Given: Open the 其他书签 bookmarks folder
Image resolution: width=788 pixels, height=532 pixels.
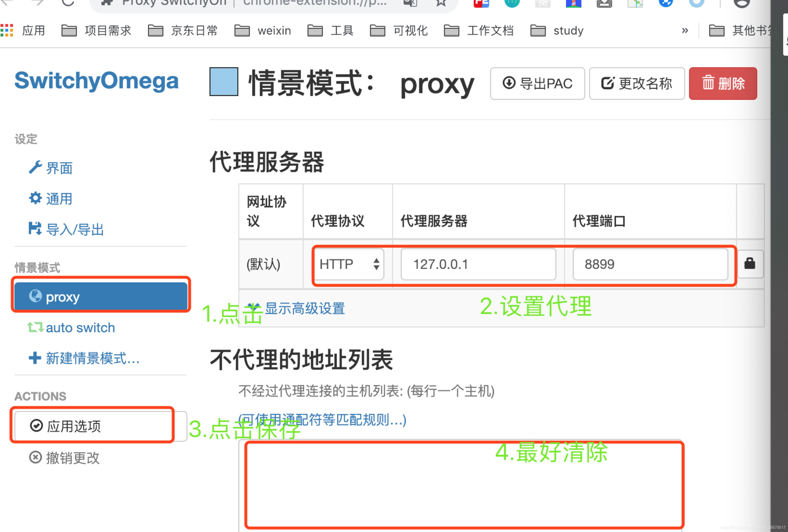Looking at the screenshot, I should [x=739, y=30].
